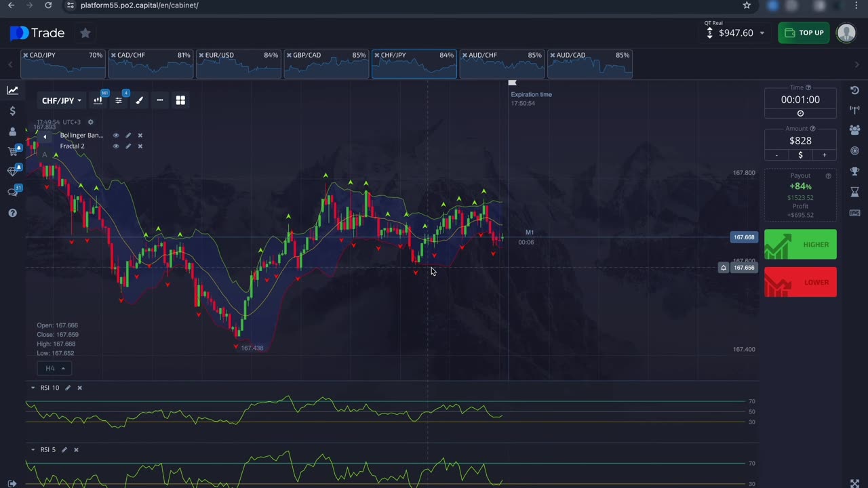Switch to the EUR/USD asset tab

point(239,64)
